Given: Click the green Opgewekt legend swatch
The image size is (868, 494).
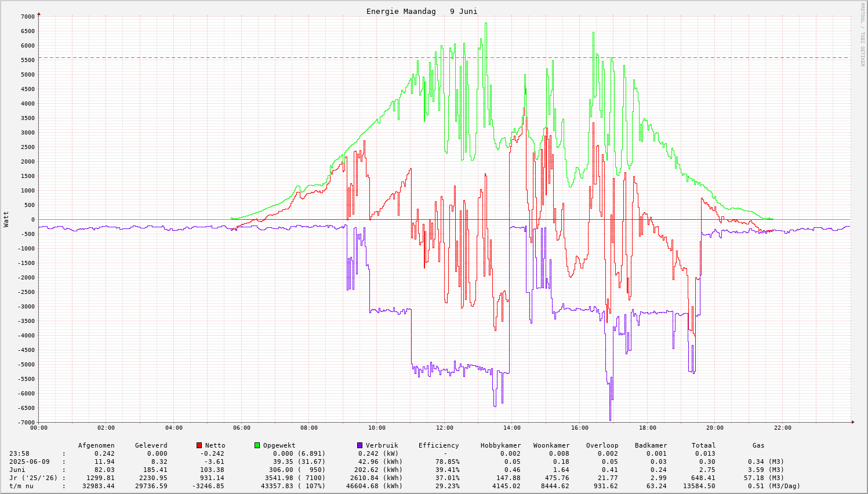Looking at the screenshot, I should pyautogui.click(x=257, y=445).
